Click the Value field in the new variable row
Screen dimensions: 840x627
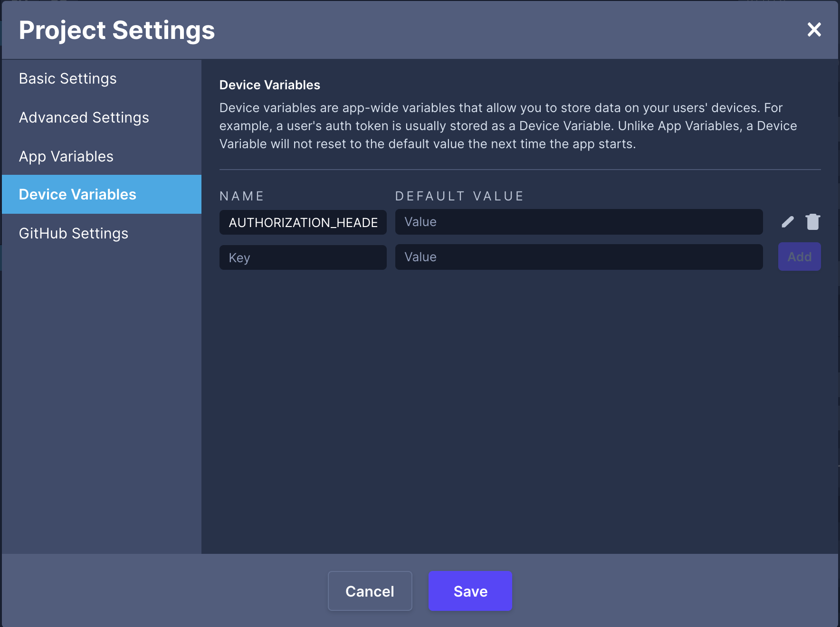(579, 257)
